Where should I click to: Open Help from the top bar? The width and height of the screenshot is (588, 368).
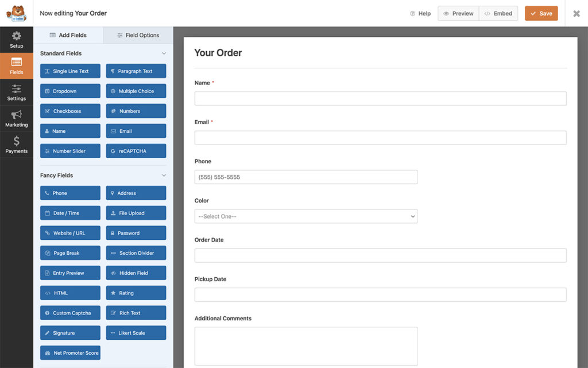point(420,13)
